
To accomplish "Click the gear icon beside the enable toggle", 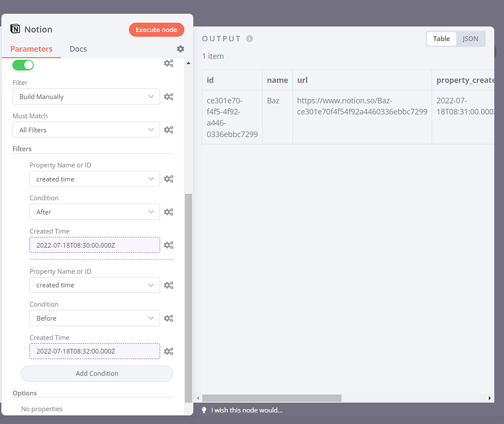I will 168,63.
